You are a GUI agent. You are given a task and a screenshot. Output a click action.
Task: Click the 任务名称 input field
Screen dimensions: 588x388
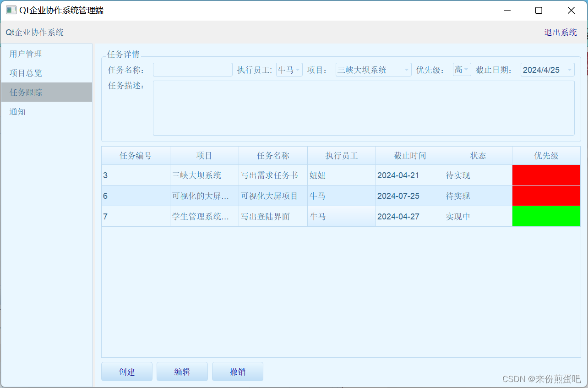[x=192, y=70]
